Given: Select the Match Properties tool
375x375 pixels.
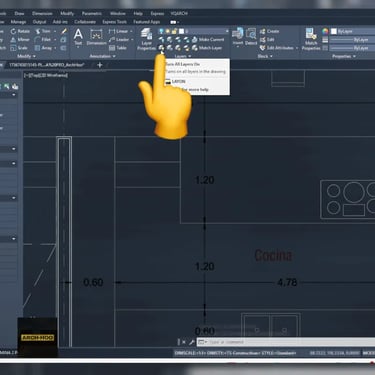Looking at the screenshot, I should (311, 39).
